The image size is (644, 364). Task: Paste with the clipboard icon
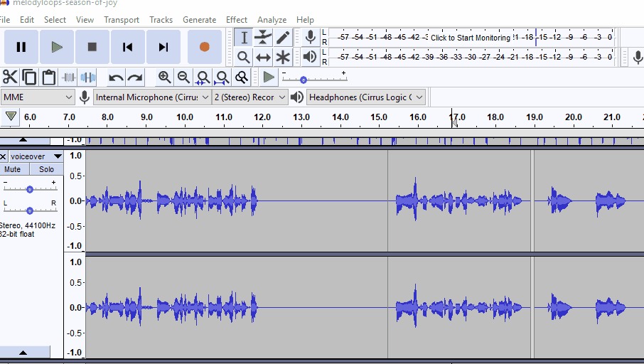49,77
